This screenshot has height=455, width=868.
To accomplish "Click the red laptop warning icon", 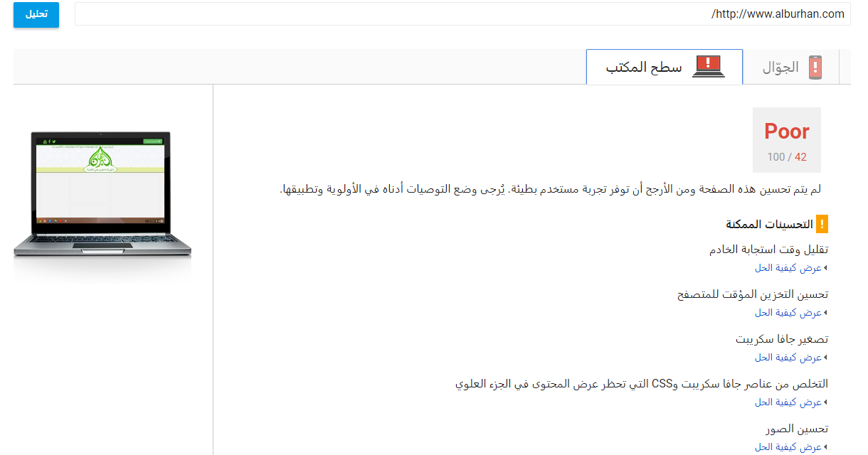I will click(x=708, y=67).
